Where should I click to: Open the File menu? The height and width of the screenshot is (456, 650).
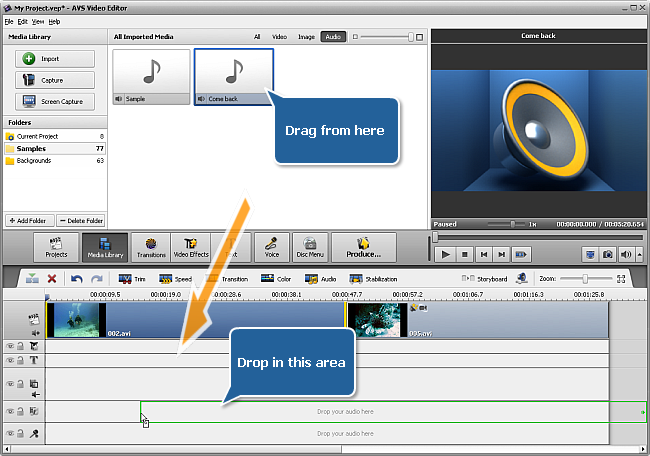click(x=9, y=22)
